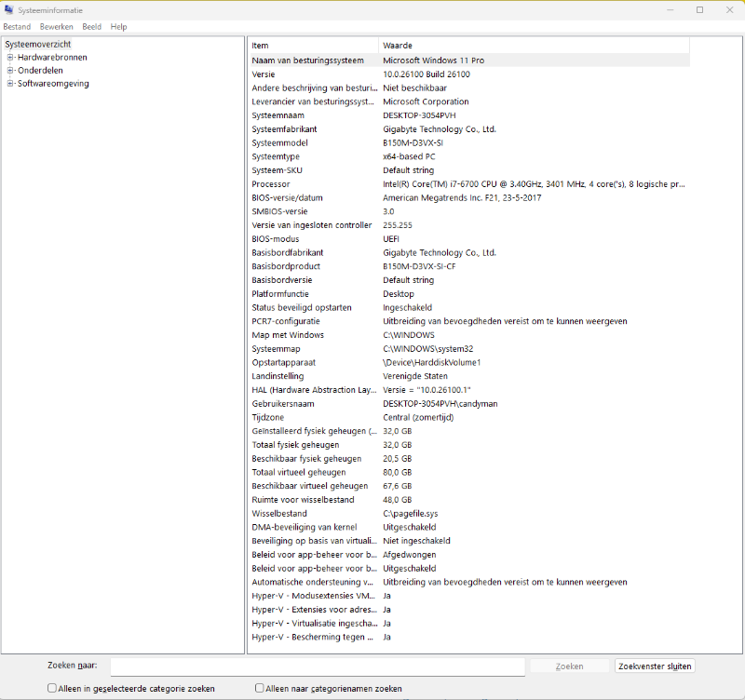Select the Platformfunctie row
This screenshot has width=745, height=700.
click(x=469, y=294)
